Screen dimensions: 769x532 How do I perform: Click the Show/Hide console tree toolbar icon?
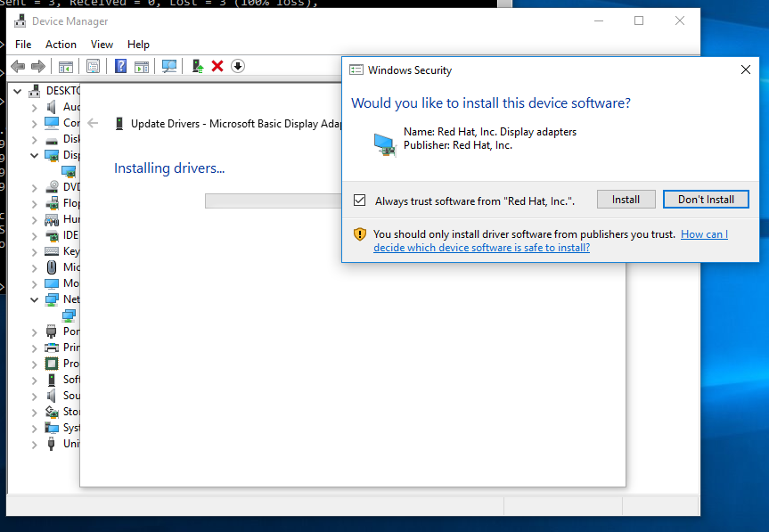65,66
